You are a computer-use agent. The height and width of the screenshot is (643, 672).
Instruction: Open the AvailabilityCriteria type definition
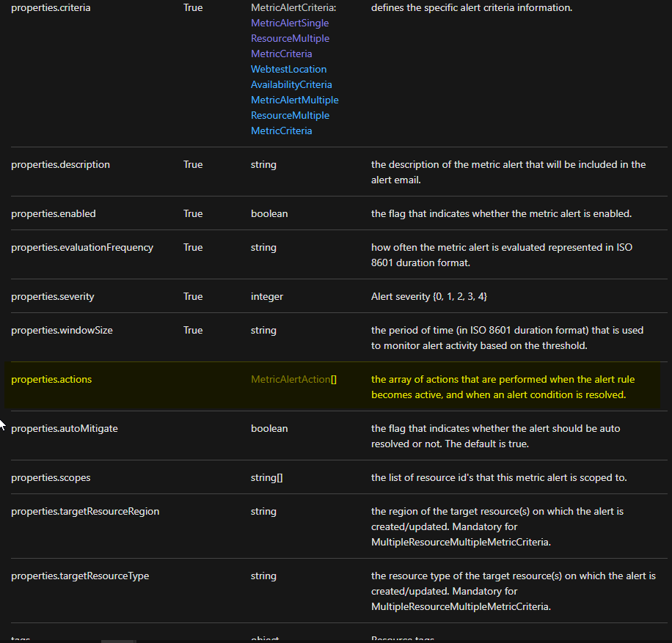(x=291, y=84)
